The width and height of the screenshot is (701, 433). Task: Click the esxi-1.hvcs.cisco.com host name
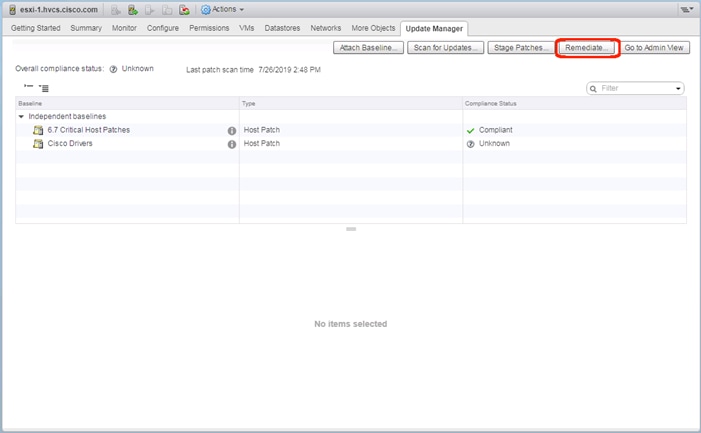pyautogui.click(x=59, y=9)
